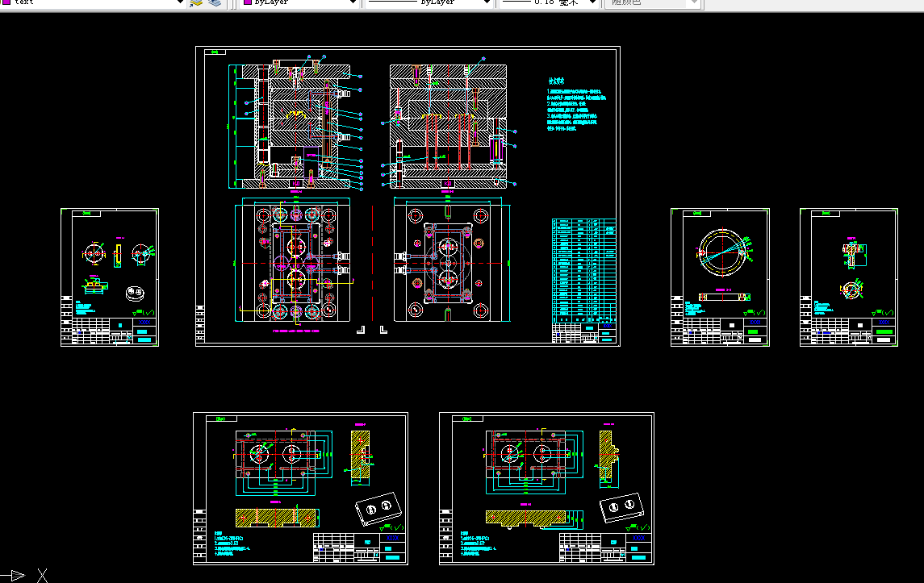Open the layer list dropdown showing 'text'
Screen dimensions: 924x583
pos(180,2)
